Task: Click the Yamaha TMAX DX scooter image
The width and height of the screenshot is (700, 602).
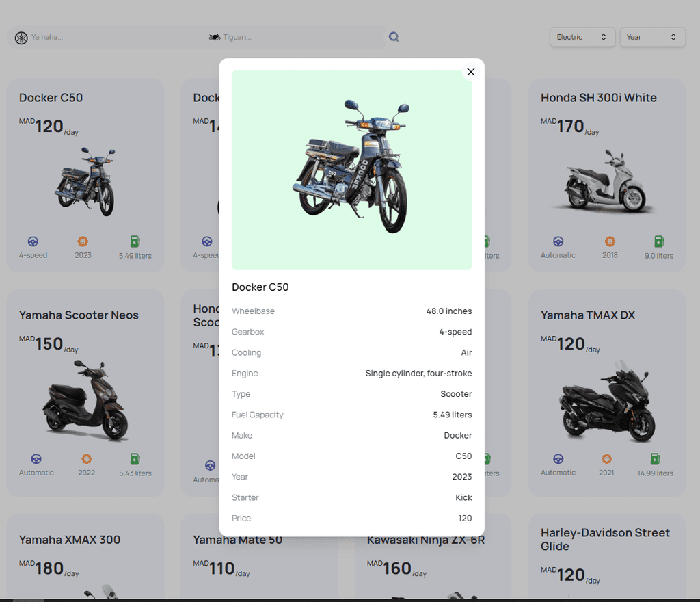Action: tap(607, 401)
